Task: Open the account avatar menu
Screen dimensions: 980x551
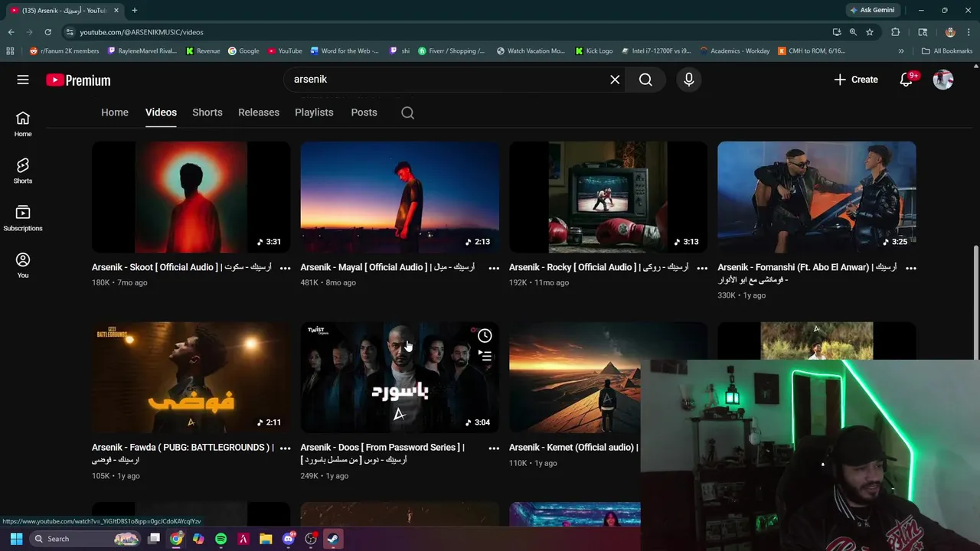Action: coord(943,80)
